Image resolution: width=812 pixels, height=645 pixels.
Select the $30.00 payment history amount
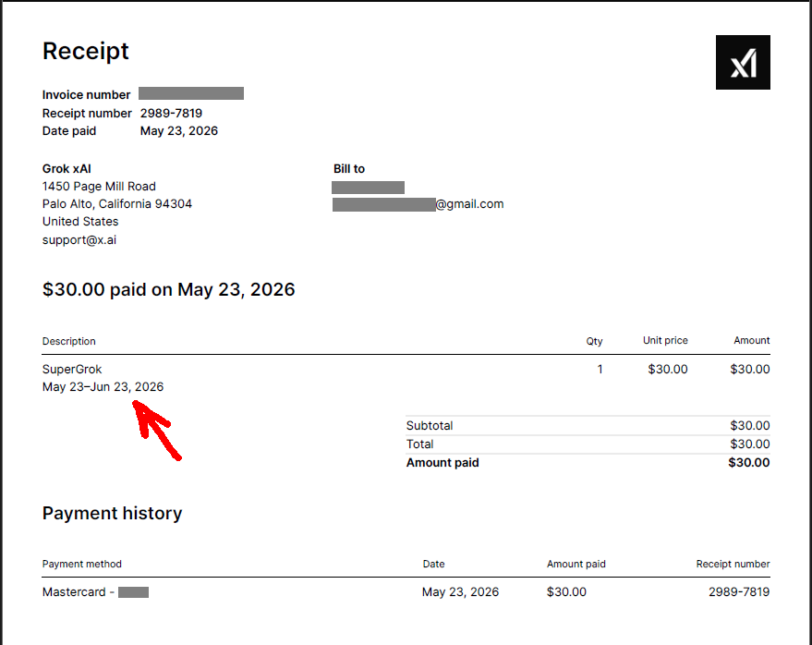(x=566, y=592)
